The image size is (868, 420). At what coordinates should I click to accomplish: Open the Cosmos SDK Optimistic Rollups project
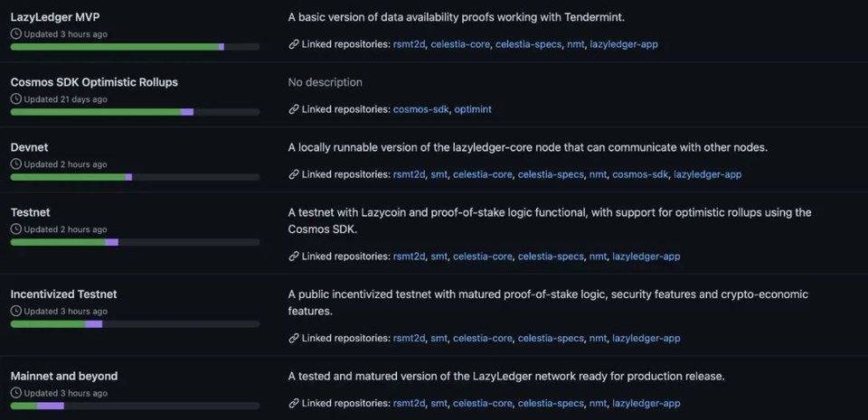94,82
